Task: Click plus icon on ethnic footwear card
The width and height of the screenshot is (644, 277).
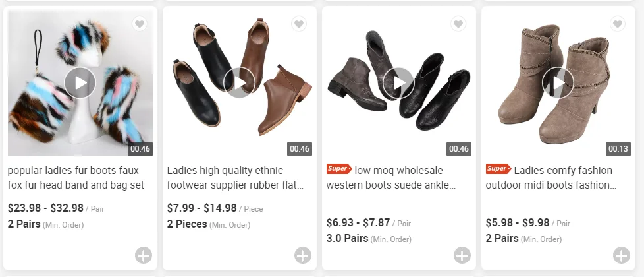Action: [303, 255]
